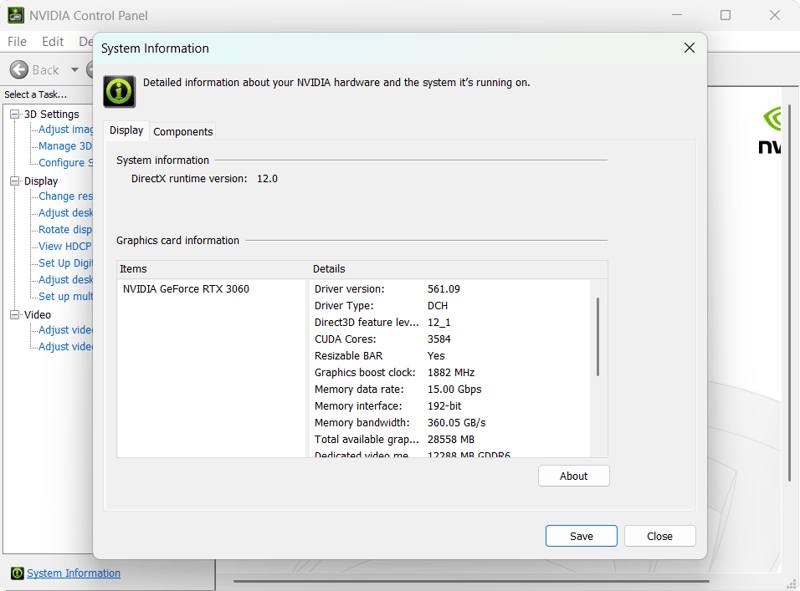Minimize the NVIDIA Control Panel window
The height and width of the screenshot is (591, 800).
pos(677,15)
